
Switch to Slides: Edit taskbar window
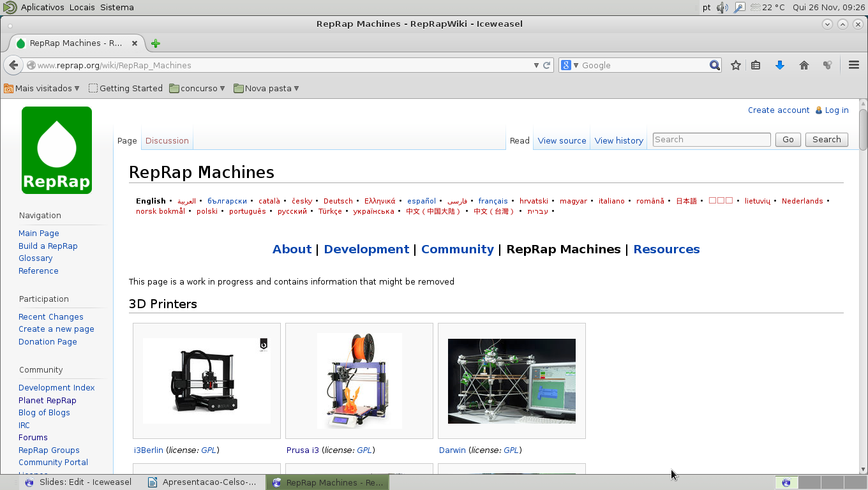point(79,482)
